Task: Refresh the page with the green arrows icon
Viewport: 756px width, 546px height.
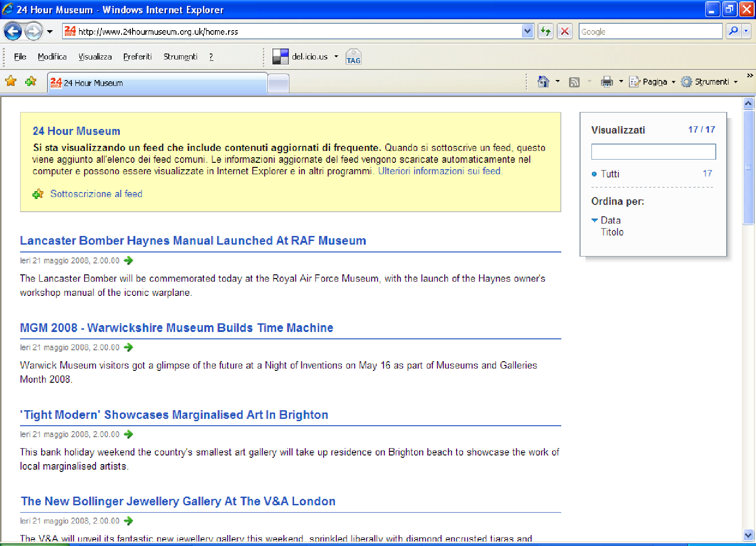Action: point(545,32)
